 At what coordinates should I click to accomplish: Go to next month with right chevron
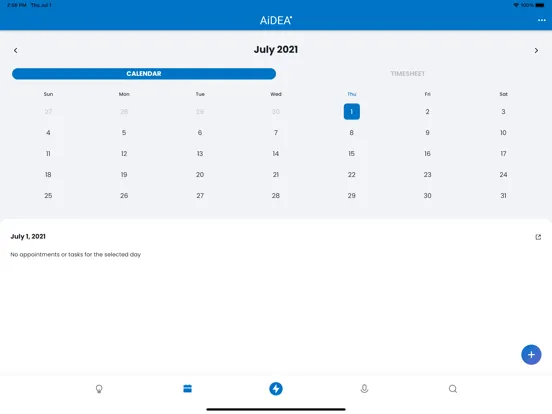click(536, 50)
